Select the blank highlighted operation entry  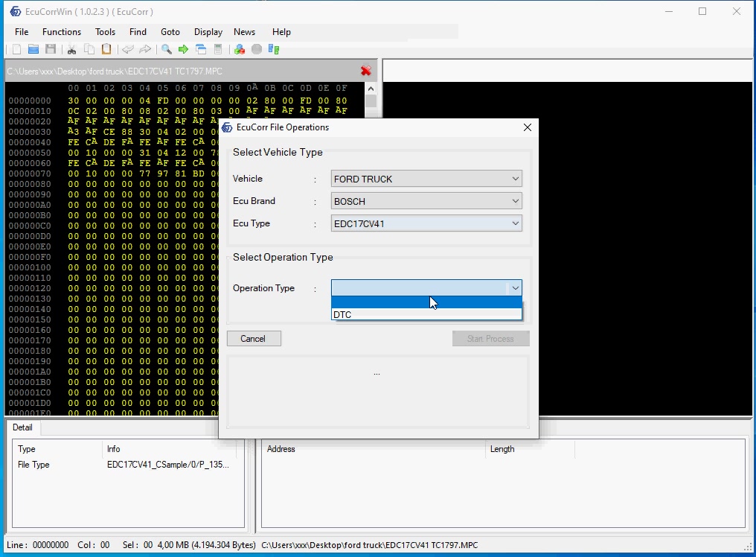tap(426, 302)
